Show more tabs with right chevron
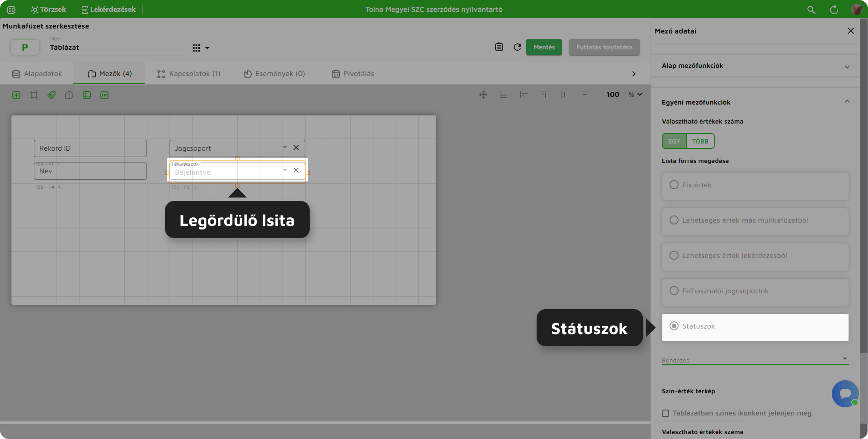The image size is (868, 439). pos(634,74)
